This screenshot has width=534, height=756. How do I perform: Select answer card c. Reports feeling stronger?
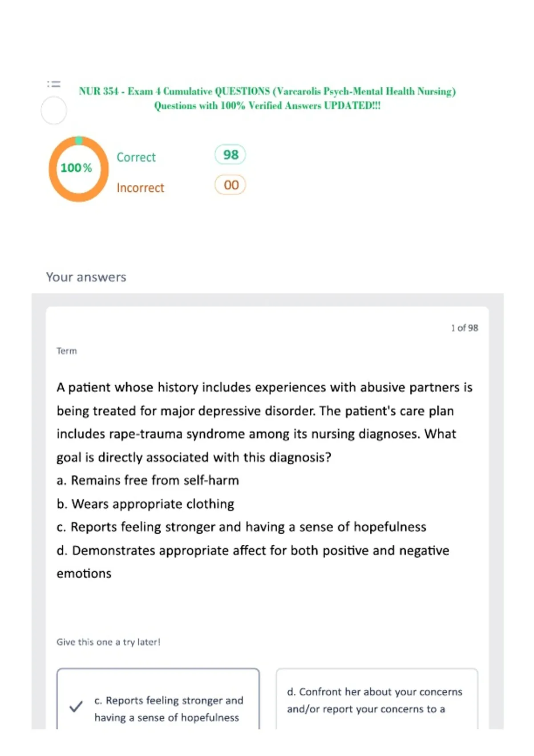[x=158, y=699]
